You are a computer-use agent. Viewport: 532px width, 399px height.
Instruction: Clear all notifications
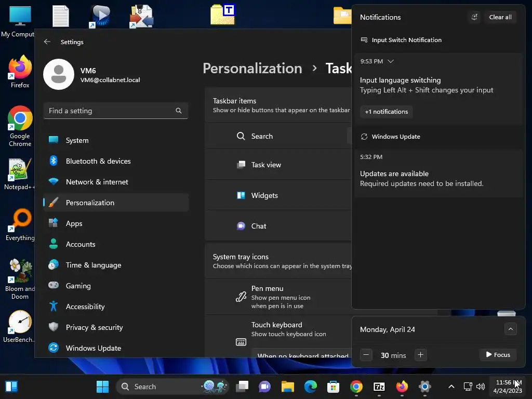pos(500,17)
